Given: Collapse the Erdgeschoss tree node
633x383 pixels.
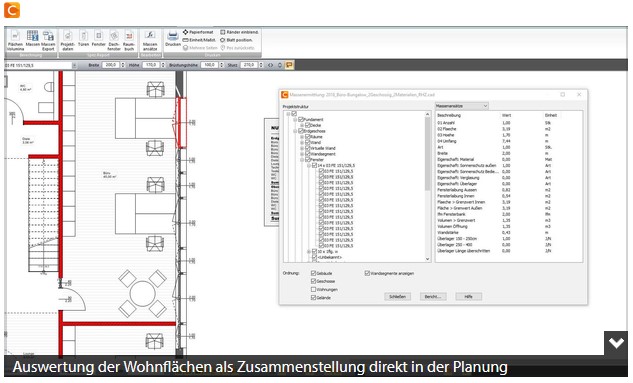Looking at the screenshot, I should click(x=295, y=131).
